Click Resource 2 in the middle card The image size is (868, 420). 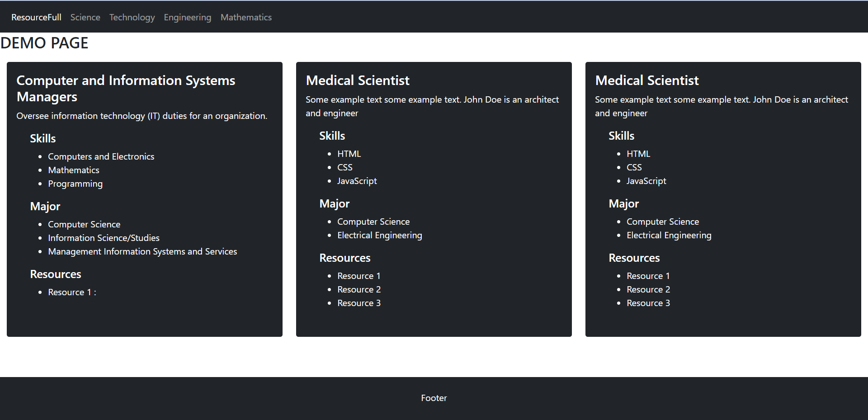point(359,289)
